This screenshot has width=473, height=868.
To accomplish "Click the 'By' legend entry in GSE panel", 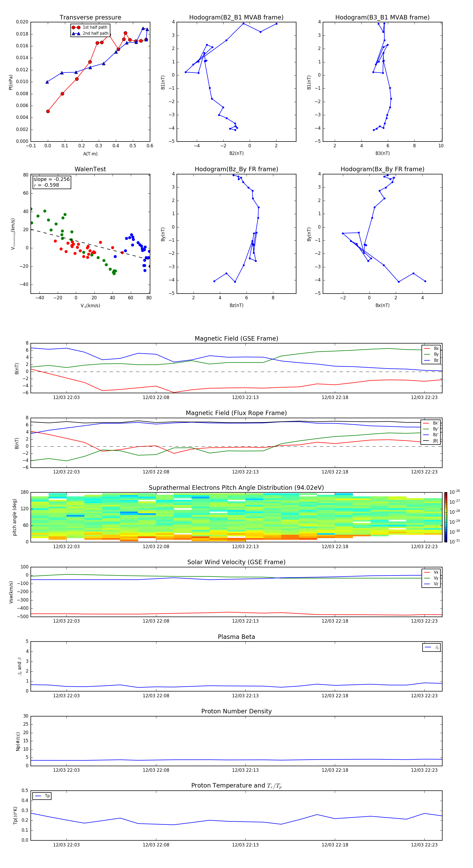I will point(431,354).
